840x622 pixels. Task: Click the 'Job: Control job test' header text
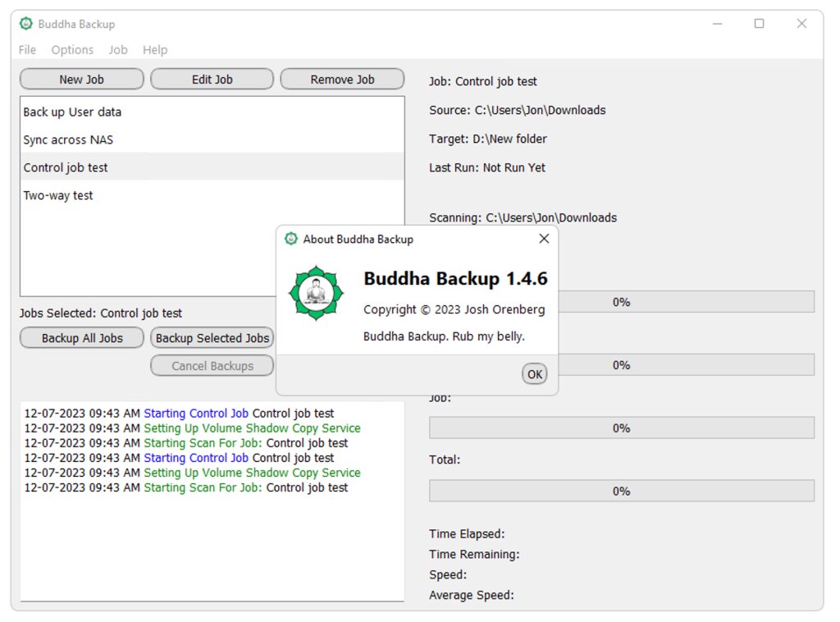(482, 81)
